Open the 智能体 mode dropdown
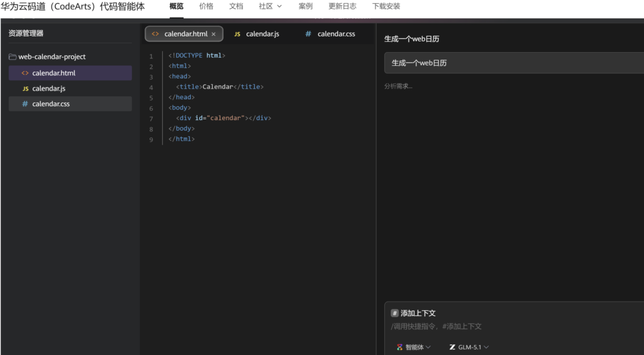The image size is (644, 355). coord(414,347)
